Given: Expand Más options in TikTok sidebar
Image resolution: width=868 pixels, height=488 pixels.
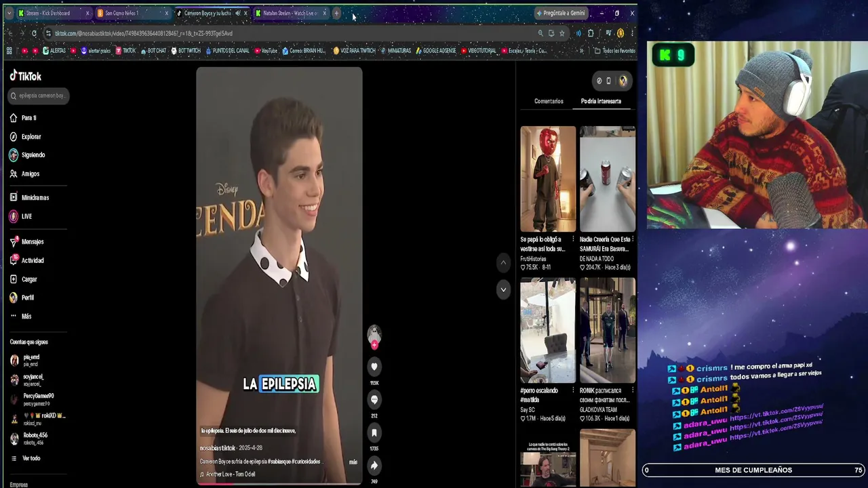Looking at the screenshot, I should 21,317.
